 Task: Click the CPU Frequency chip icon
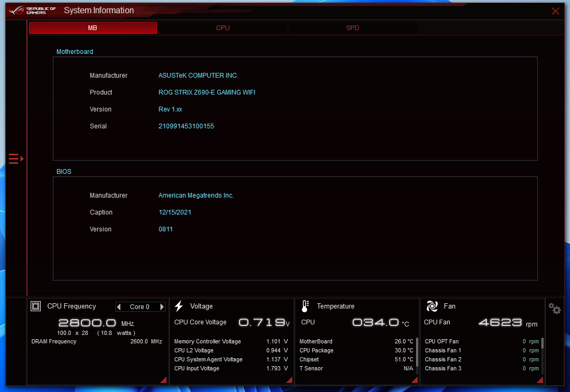(35, 306)
